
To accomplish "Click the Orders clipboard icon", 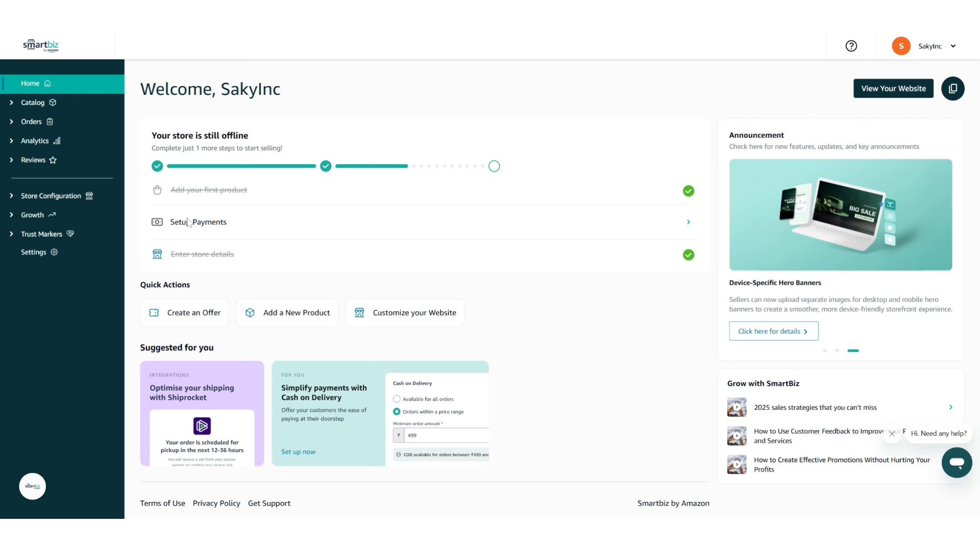I will coord(50,122).
